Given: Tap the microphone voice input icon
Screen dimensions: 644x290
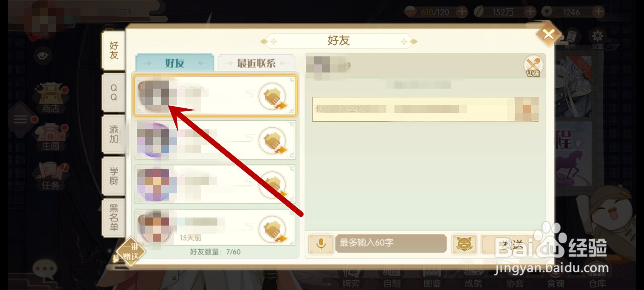Looking at the screenshot, I should click(321, 244).
